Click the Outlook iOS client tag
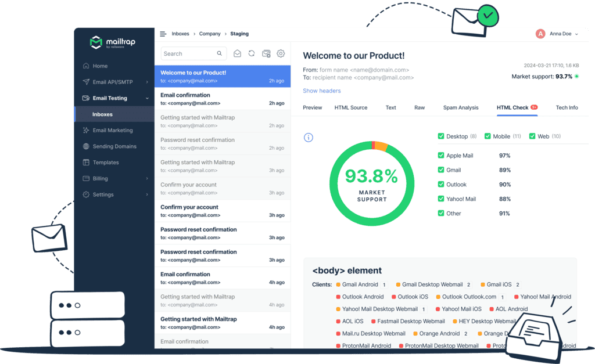Image resolution: width=595 pixels, height=364 pixels. coord(410,297)
